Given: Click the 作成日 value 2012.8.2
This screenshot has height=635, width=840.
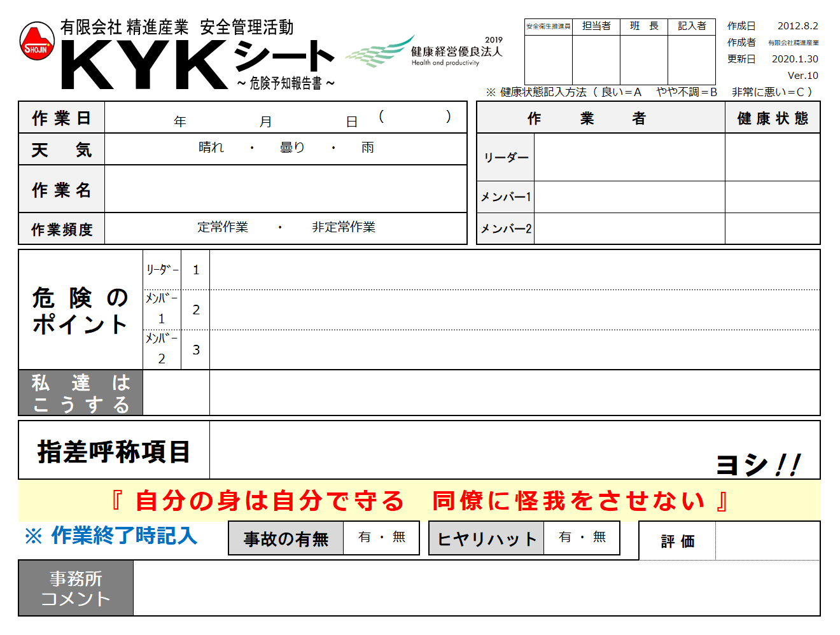Looking at the screenshot, I should pos(798,26).
